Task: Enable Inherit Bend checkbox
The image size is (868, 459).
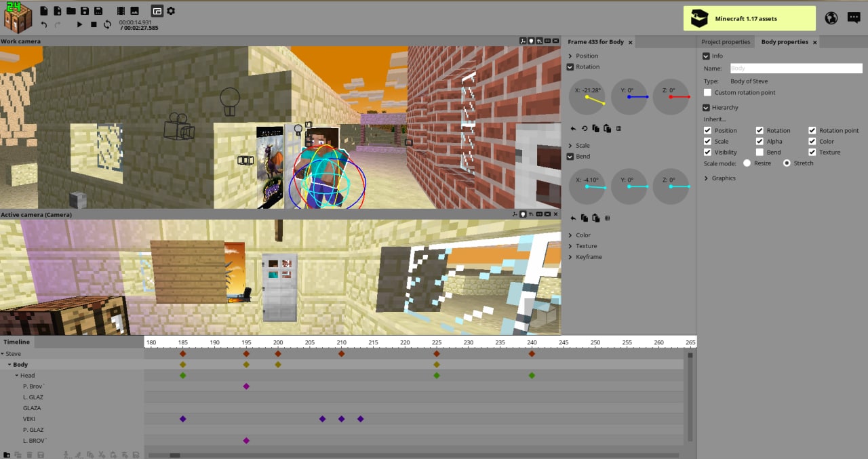Action: 759,152
